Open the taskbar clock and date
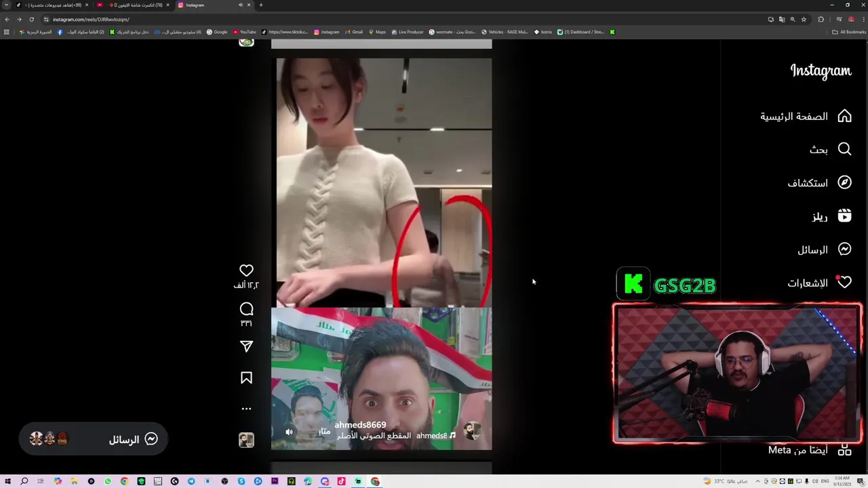The height and width of the screenshot is (488, 868). pos(842,481)
